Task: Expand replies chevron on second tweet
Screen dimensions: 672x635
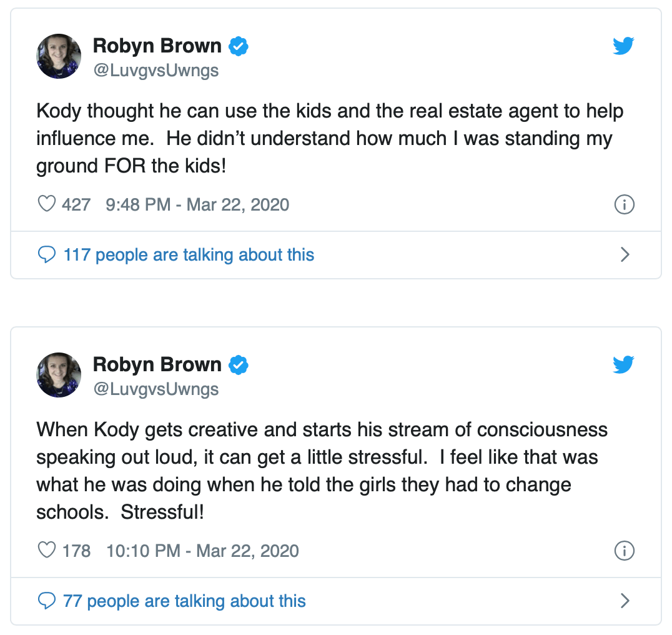Action: pyautogui.click(x=625, y=601)
